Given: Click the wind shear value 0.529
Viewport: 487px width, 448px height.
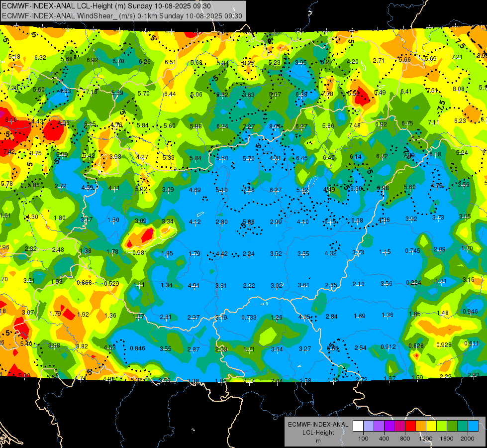Looking at the screenshot, I should tap(111, 284).
